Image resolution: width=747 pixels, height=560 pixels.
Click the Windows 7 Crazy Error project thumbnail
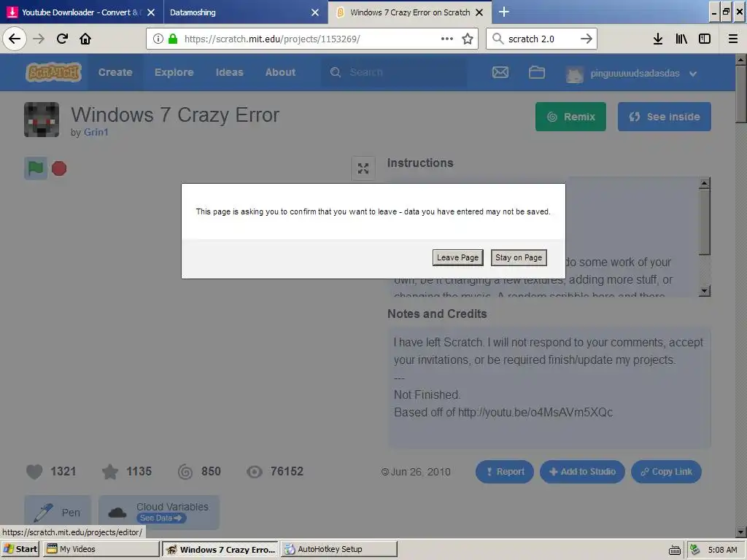(42, 120)
